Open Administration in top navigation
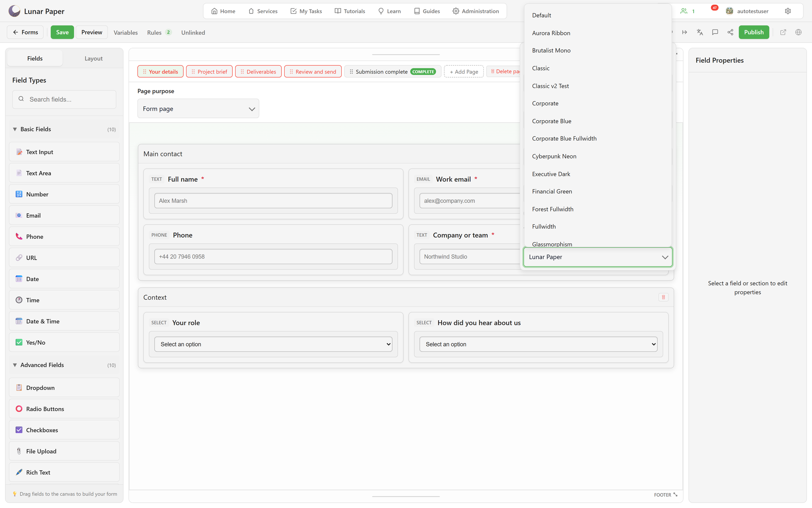Viewport: 812px width, 508px height. pos(476,11)
